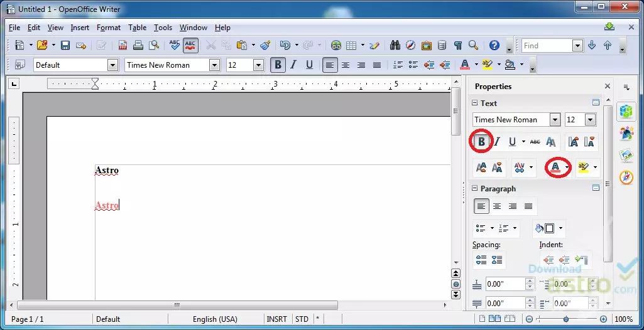644x330 pixels.
Task: Toggle Italic in the formatting toolbar
Action: click(293, 65)
